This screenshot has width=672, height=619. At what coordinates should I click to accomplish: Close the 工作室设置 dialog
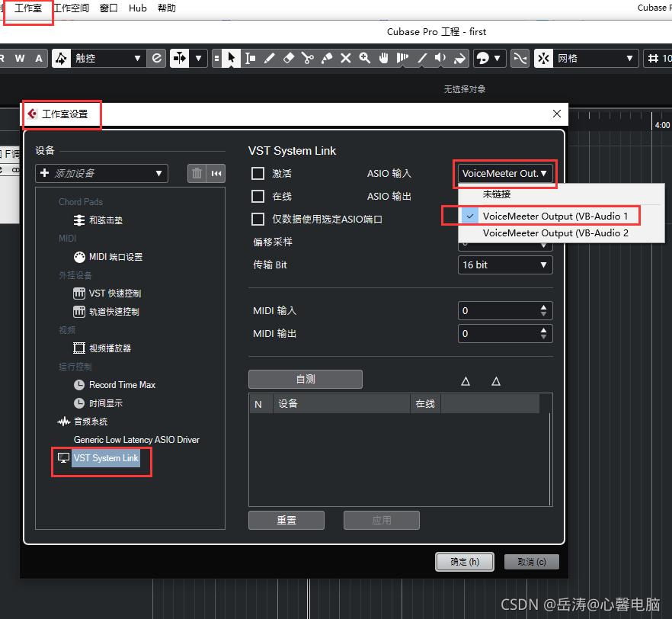(557, 114)
